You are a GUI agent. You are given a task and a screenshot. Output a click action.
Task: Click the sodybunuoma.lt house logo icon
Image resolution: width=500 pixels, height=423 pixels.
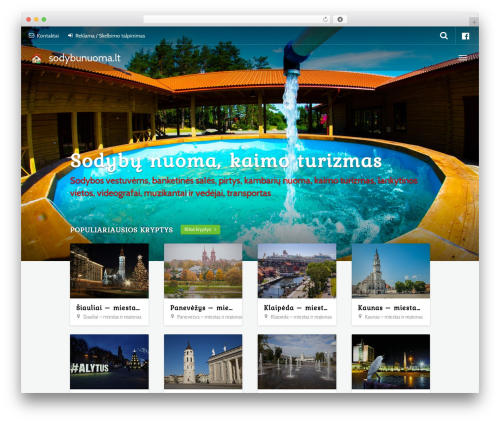pos(36,59)
